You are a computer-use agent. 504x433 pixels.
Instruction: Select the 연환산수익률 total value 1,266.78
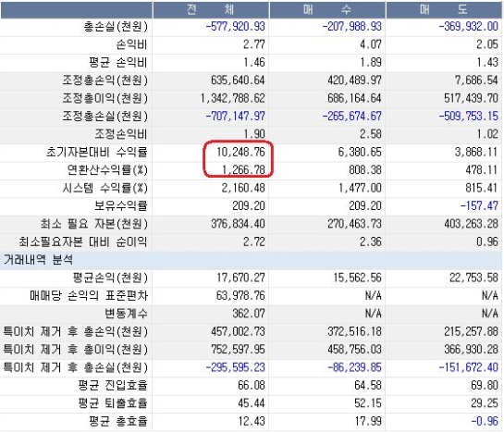click(x=243, y=170)
